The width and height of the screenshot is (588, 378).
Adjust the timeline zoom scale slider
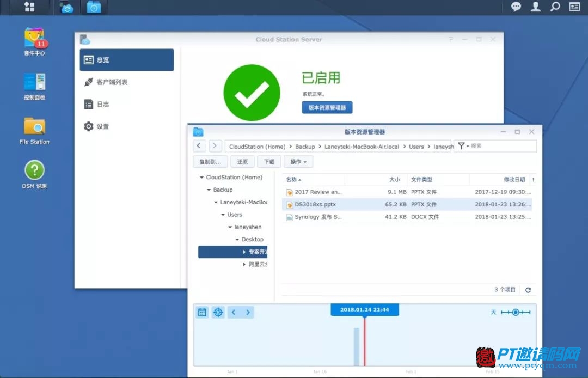pos(516,312)
